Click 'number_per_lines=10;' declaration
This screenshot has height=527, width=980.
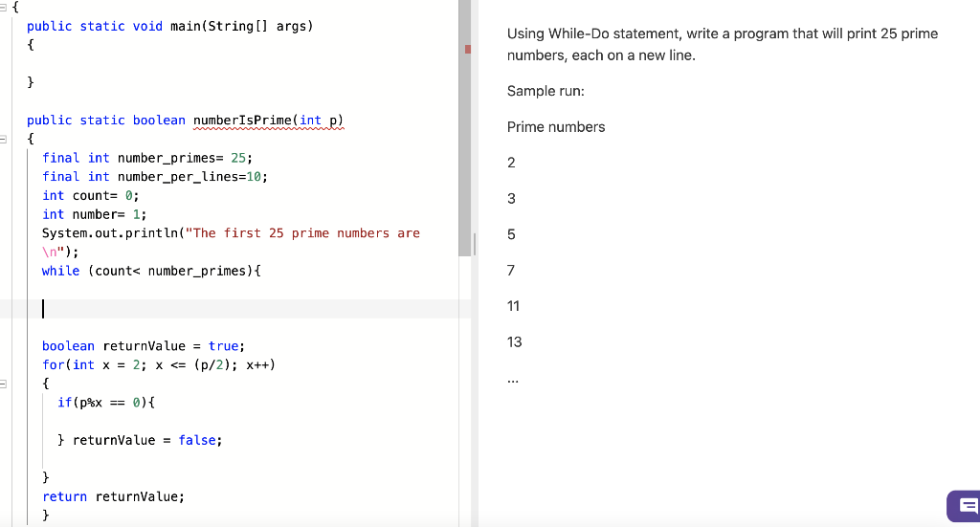192,177
